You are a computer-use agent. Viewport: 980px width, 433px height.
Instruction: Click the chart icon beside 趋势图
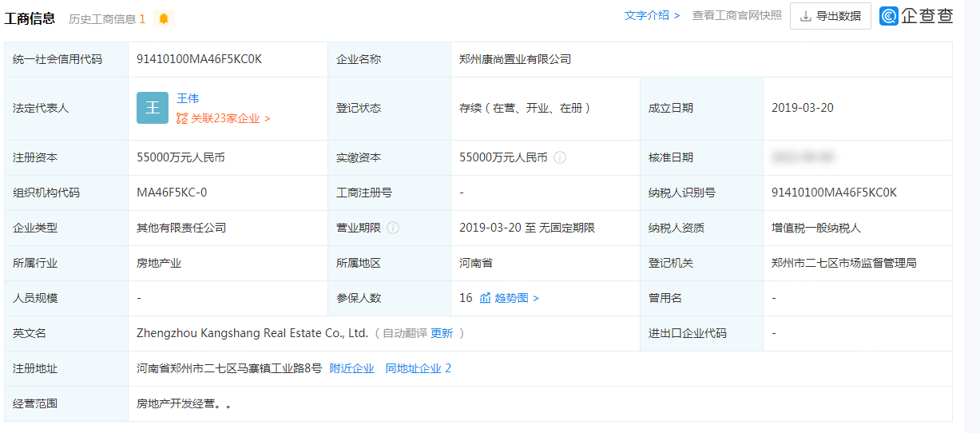(x=485, y=298)
